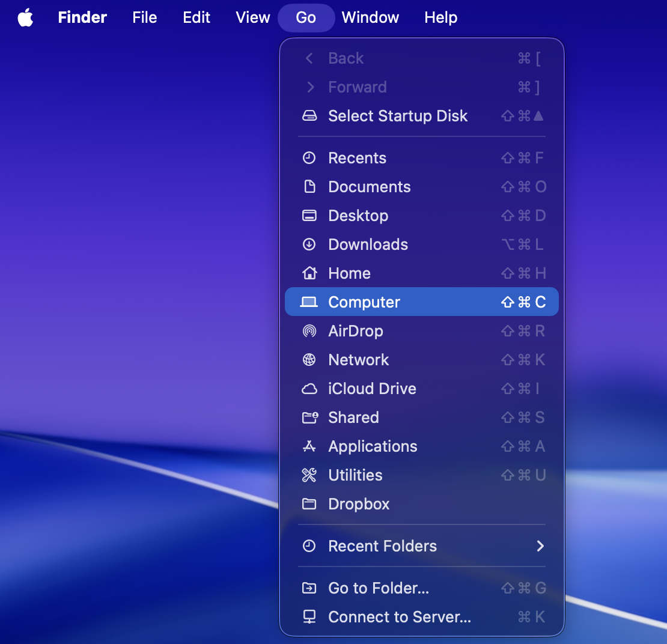Click the Home house icon
Image resolution: width=667 pixels, height=644 pixels.
pyautogui.click(x=309, y=273)
